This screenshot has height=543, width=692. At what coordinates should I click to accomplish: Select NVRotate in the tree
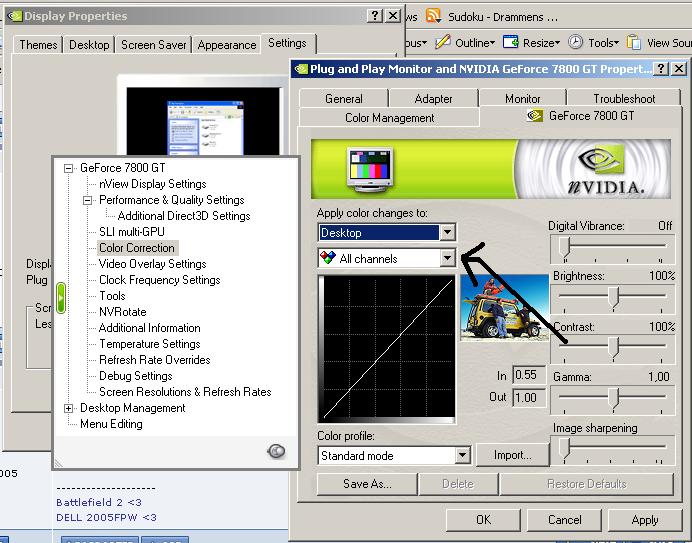[123, 312]
